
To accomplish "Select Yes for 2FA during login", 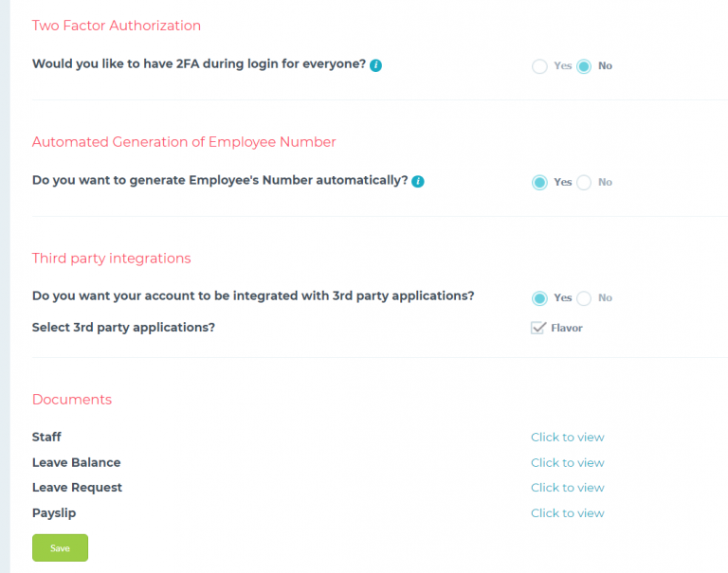I will (539, 66).
